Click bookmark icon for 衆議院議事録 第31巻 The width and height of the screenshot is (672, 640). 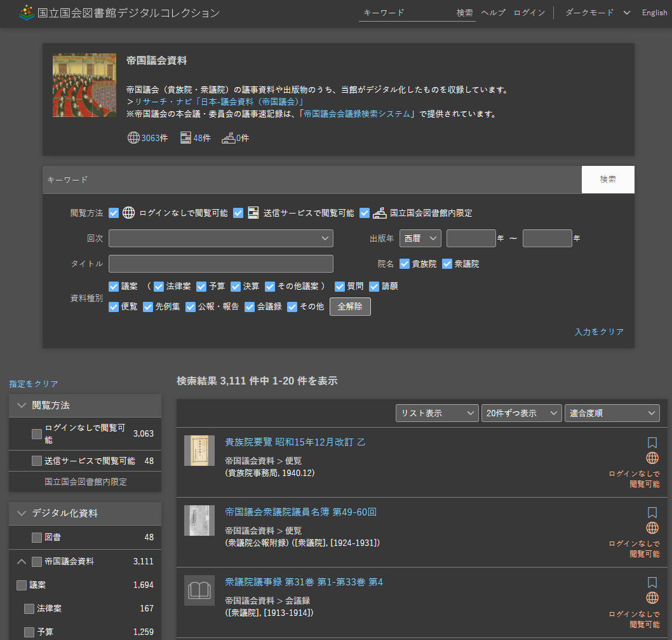(x=652, y=582)
